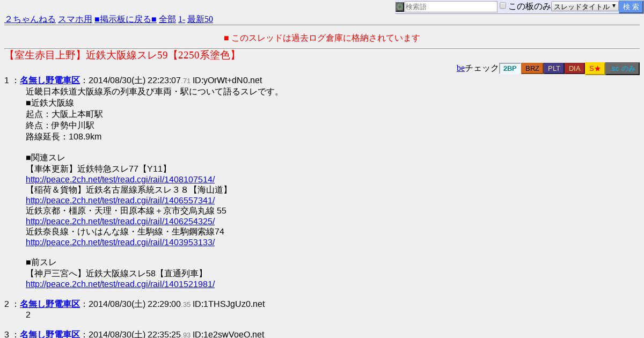Click the text 終点：伊勢中川駅
Viewport: 644px width, 338px height.
coord(60,125)
